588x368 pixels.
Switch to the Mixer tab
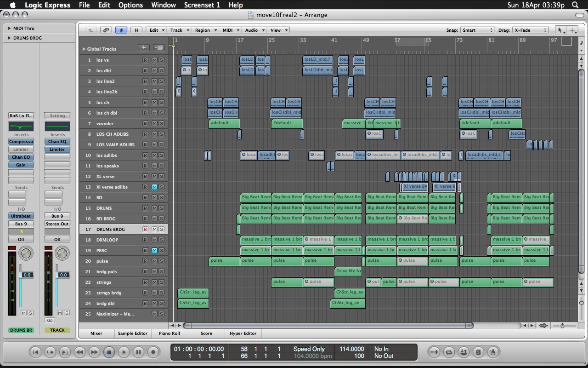[96, 333]
